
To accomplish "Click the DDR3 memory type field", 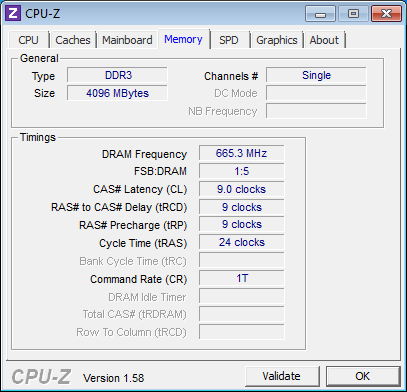I will click(117, 75).
